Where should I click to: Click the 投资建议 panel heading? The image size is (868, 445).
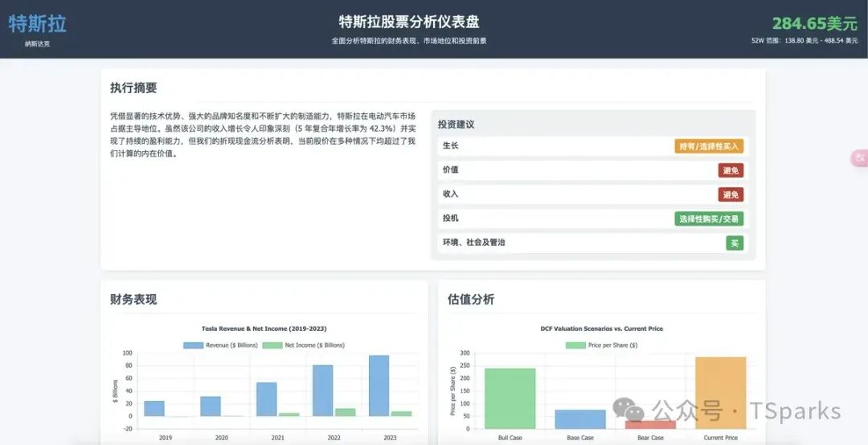pyautogui.click(x=457, y=125)
